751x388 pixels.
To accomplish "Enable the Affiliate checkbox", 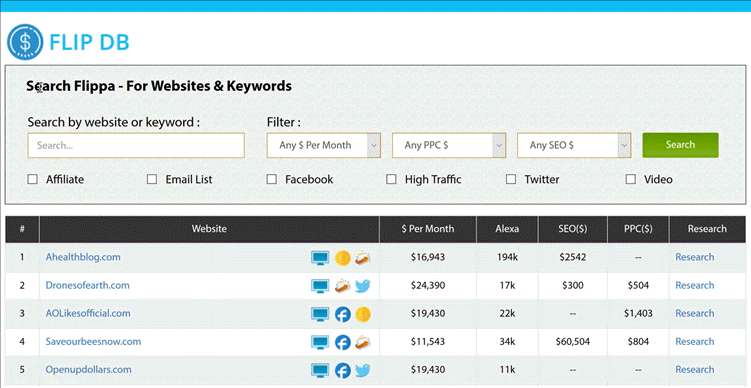I will (x=33, y=179).
